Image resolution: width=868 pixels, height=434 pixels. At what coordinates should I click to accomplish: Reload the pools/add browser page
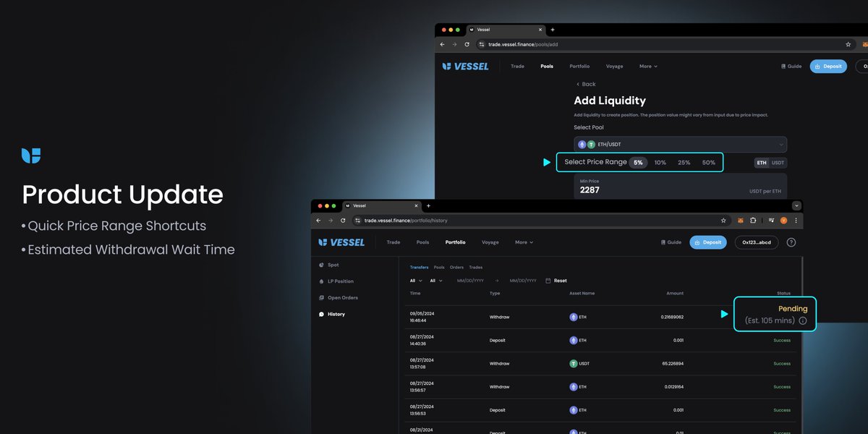(467, 44)
